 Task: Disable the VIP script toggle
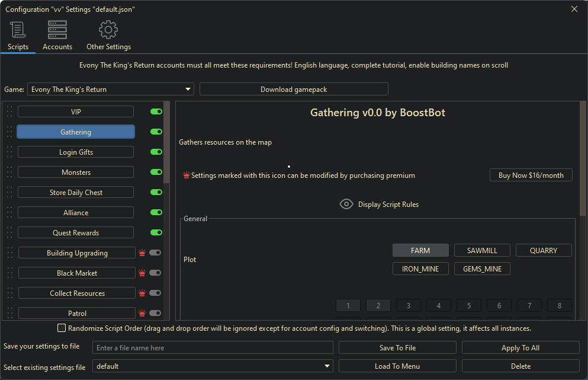(156, 111)
